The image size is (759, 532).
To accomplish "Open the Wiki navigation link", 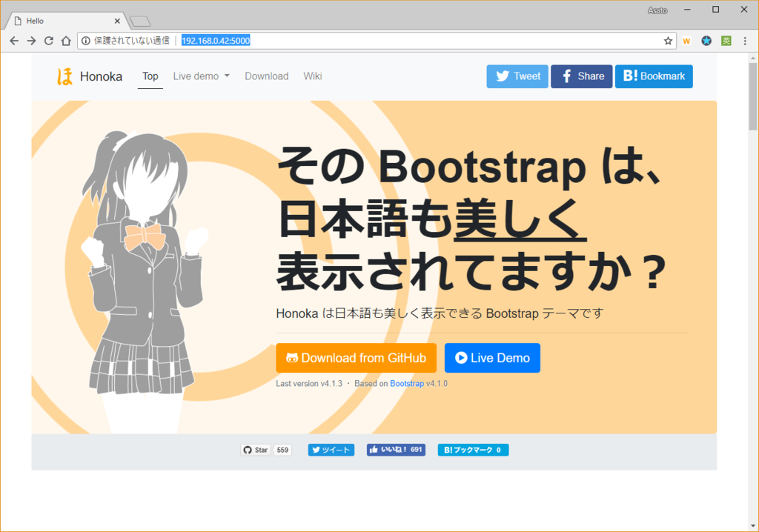I will 313,76.
